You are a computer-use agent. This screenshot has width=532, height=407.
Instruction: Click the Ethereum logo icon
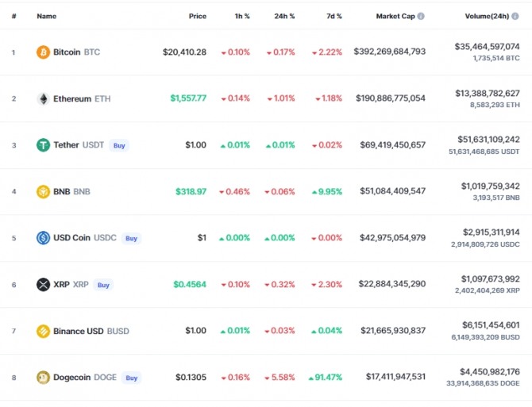(x=43, y=98)
